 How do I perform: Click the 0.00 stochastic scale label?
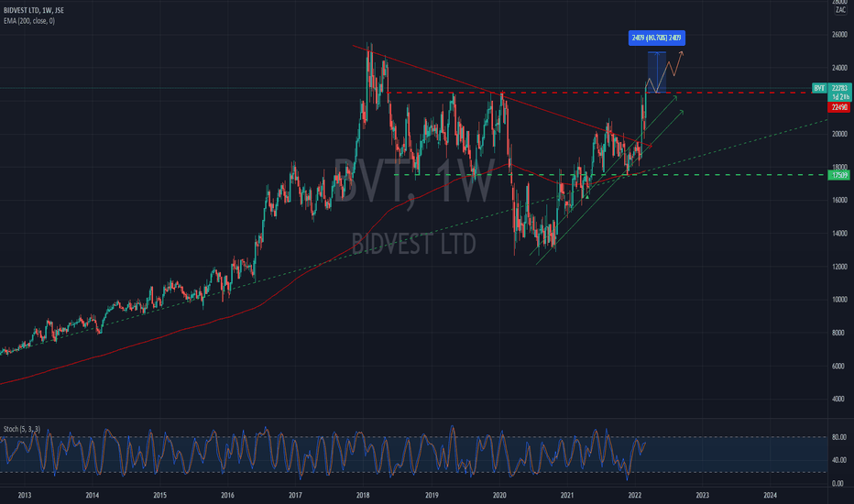(839, 483)
